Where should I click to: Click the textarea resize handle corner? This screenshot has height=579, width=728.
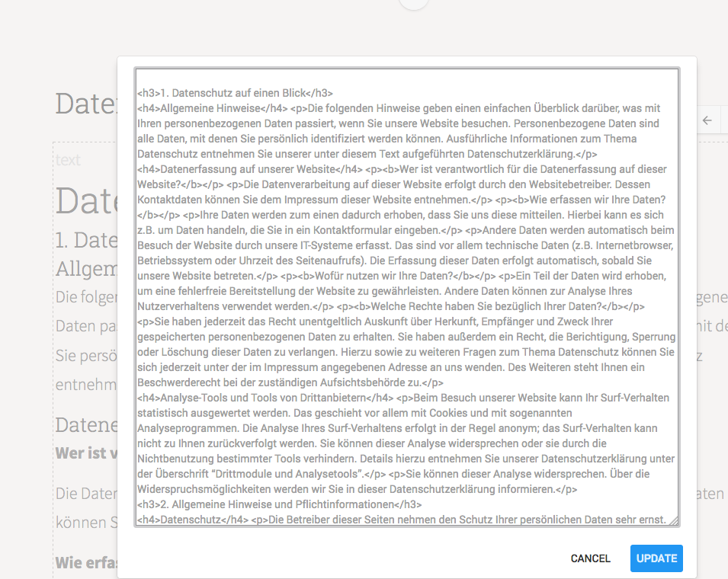674,520
